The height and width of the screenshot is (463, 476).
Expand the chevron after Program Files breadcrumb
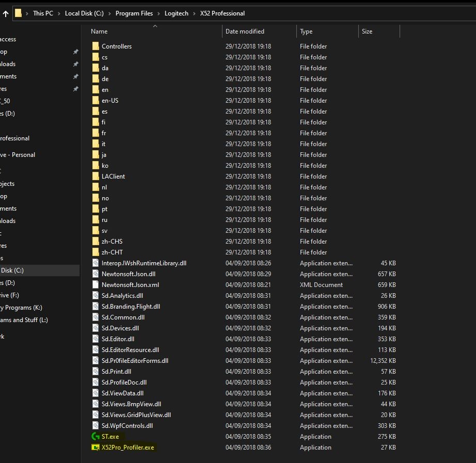point(158,13)
